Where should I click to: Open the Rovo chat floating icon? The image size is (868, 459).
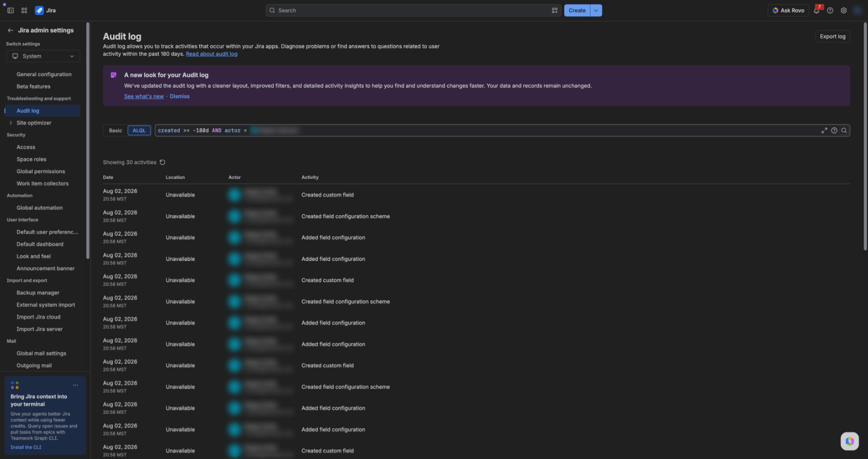(850, 441)
